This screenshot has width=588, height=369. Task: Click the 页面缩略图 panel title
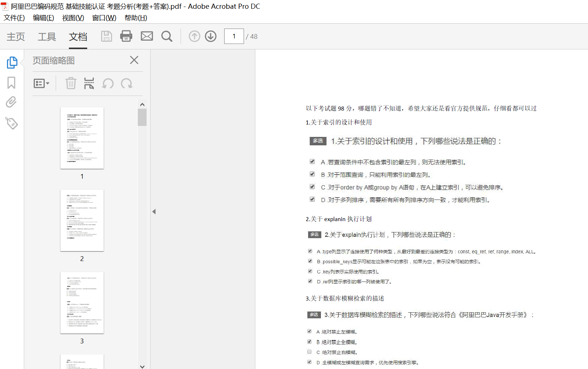53,60
